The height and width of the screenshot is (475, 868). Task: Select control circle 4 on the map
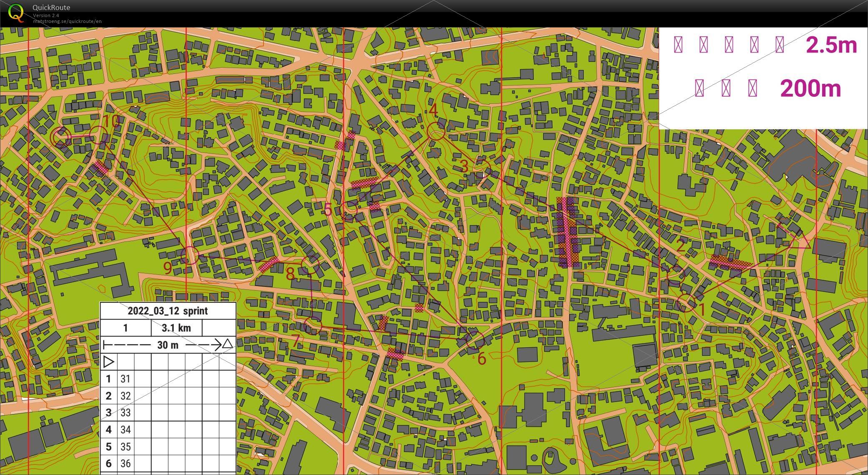pos(436,132)
